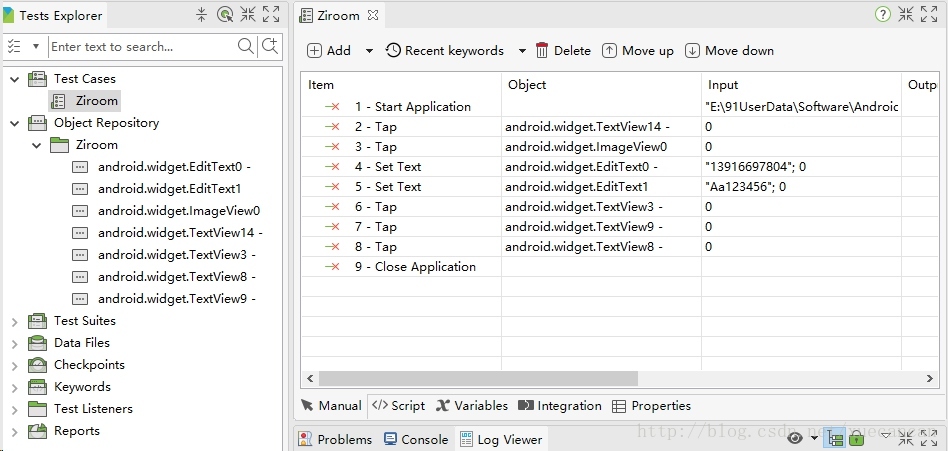The height and width of the screenshot is (451, 948).
Task: Open the advanced search icon with the plus sign
Action: point(270,46)
